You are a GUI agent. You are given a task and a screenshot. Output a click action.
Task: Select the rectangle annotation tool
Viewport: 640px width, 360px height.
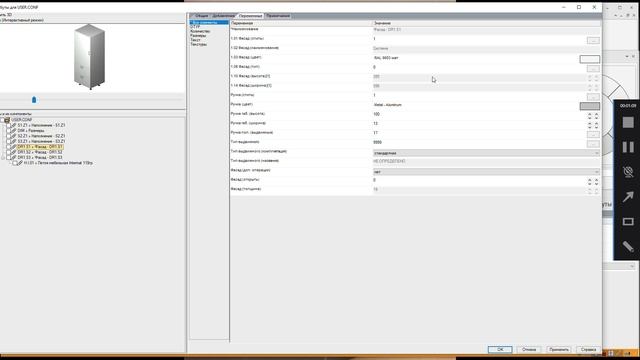tap(628, 222)
